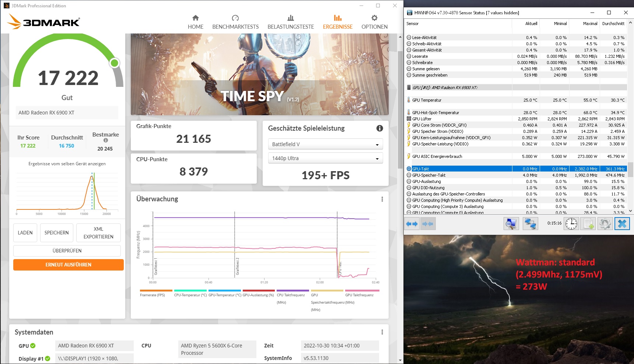Click the Time Spy banner image
634x364 pixels.
[x=260, y=74]
